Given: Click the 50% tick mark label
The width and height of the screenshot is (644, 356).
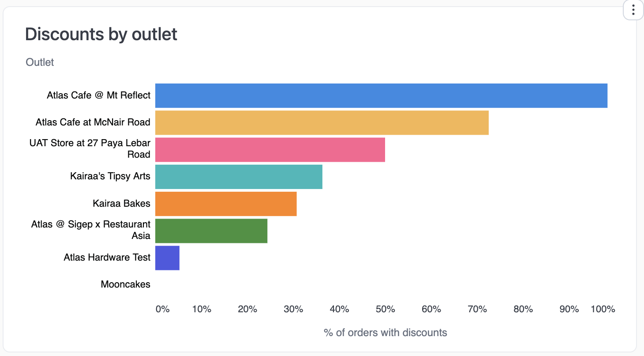Looking at the screenshot, I should click(385, 309).
